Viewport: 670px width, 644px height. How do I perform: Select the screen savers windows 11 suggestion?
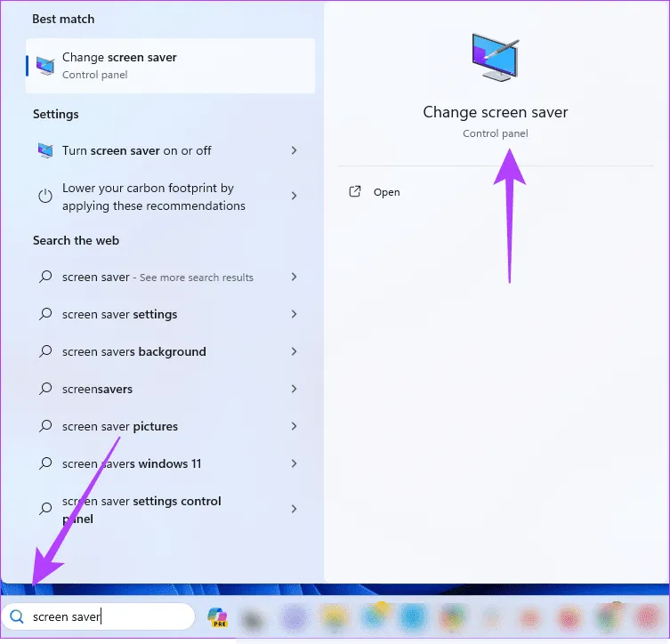coord(132,463)
